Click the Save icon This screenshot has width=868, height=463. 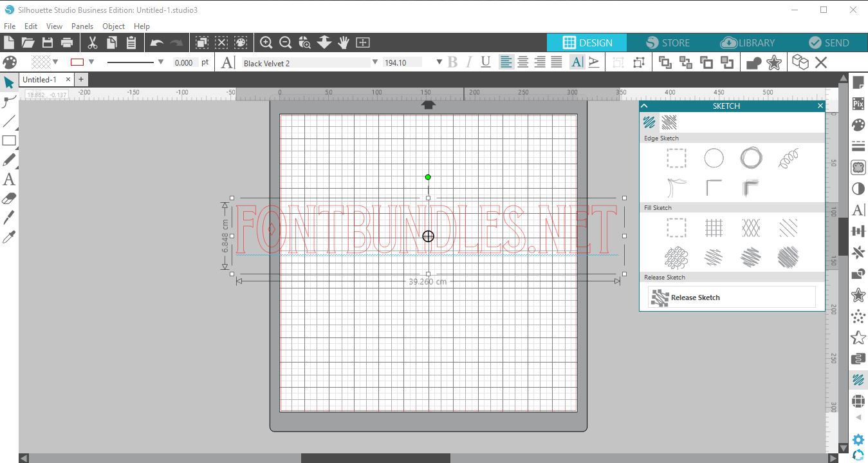(x=47, y=43)
